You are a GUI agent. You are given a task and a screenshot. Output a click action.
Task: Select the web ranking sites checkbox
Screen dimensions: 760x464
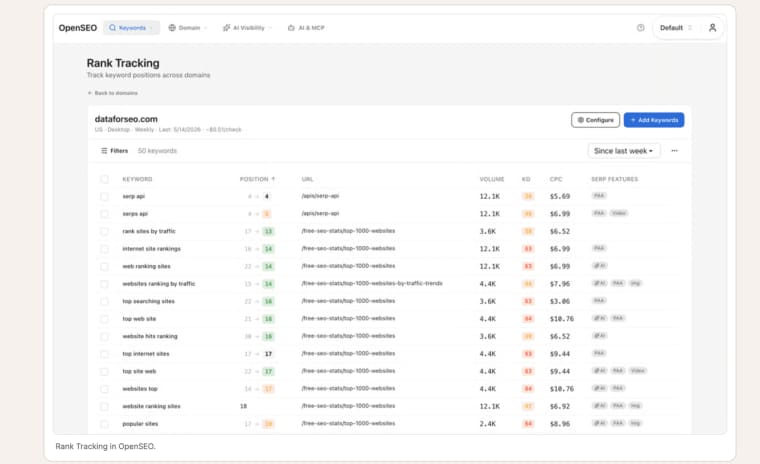pyautogui.click(x=104, y=266)
